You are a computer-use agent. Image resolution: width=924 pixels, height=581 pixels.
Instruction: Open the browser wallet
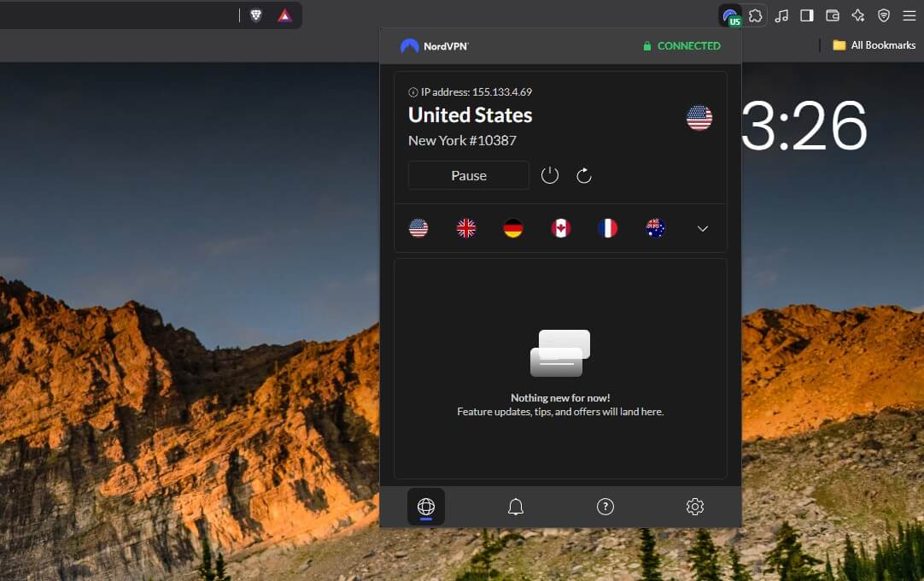pos(831,15)
